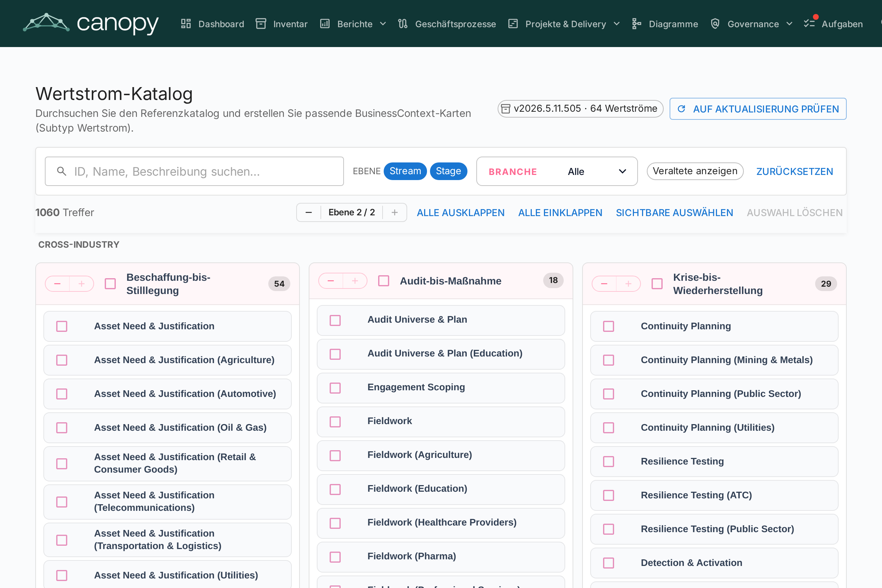This screenshot has width=882, height=588.
Task: Expand Krise-bis-Wiederherstellung with plus icon
Action: pos(628,284)
